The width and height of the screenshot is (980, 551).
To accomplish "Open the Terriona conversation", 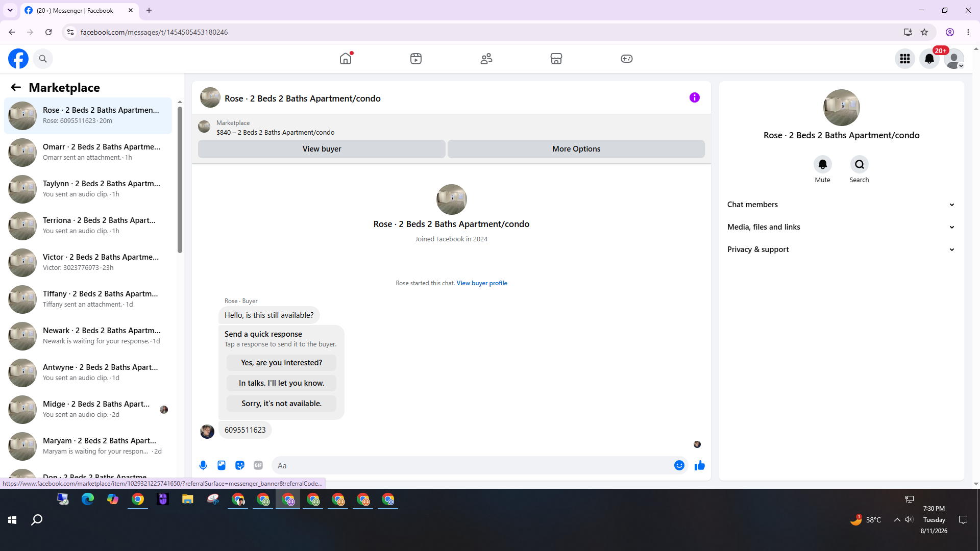I will tap(88, 226).
